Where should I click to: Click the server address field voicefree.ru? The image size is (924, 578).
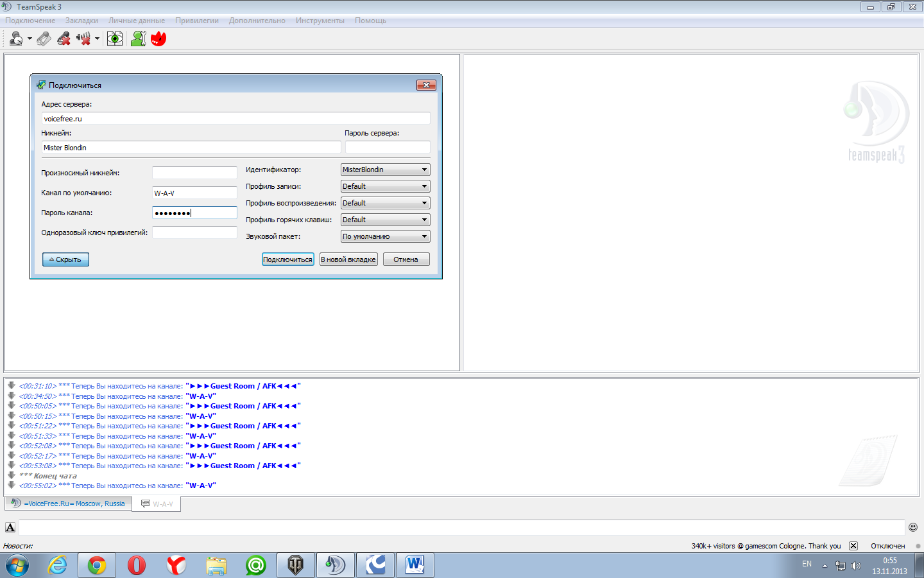click(236, 118)
